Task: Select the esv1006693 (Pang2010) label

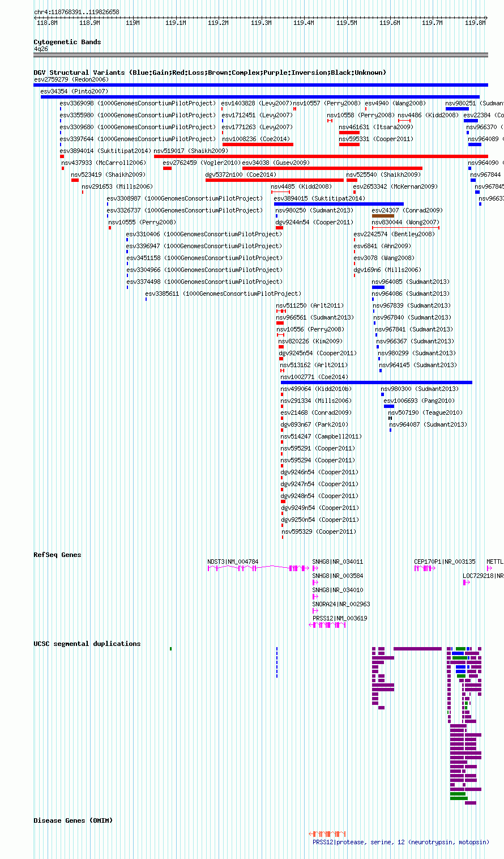Action: pyautogui.click(x=420, y=401)
